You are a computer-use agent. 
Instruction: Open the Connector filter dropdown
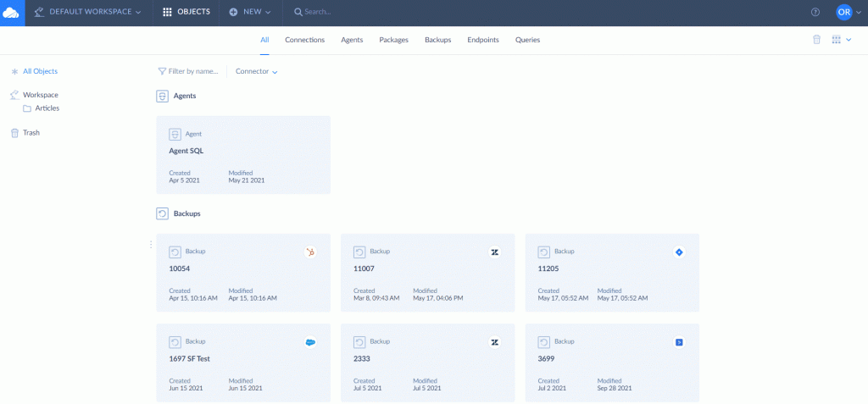pos(256,72)
